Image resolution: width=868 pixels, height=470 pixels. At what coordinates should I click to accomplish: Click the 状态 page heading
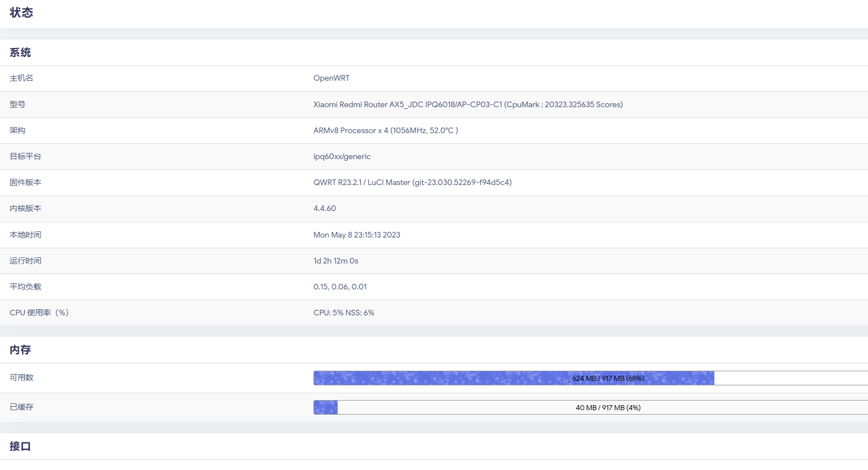point(21,12)
